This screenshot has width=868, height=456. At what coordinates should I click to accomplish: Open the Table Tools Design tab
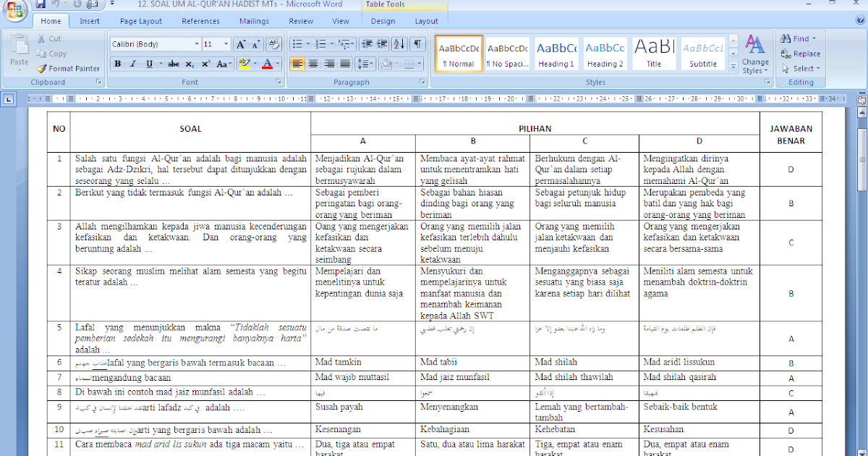pyautogui.click(x=383, y=22)
